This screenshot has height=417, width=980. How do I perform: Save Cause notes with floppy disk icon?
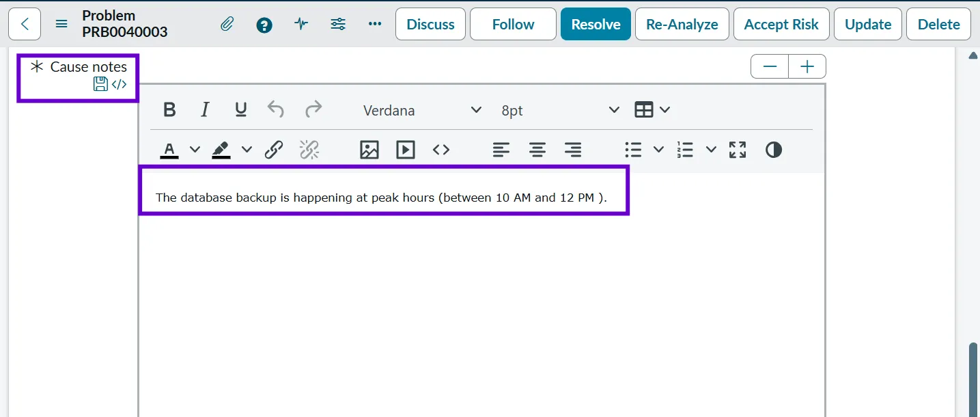[x=100, y=84]
